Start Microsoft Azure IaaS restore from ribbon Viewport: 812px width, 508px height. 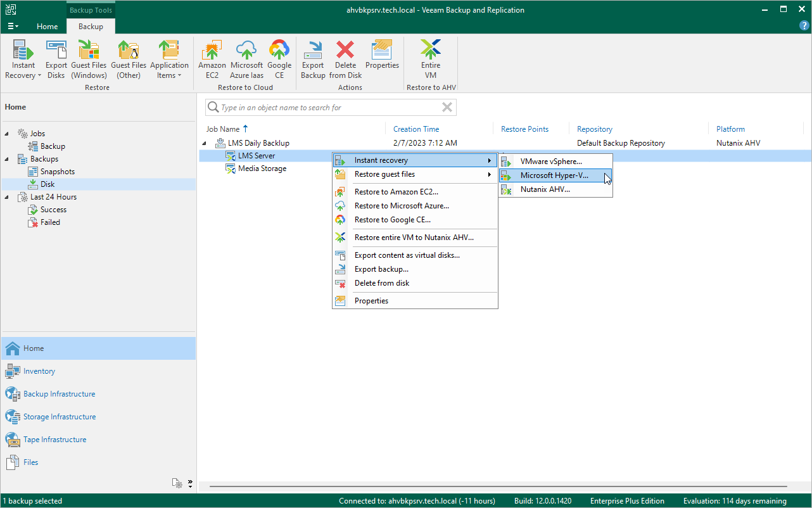click(x=246, y=60)
